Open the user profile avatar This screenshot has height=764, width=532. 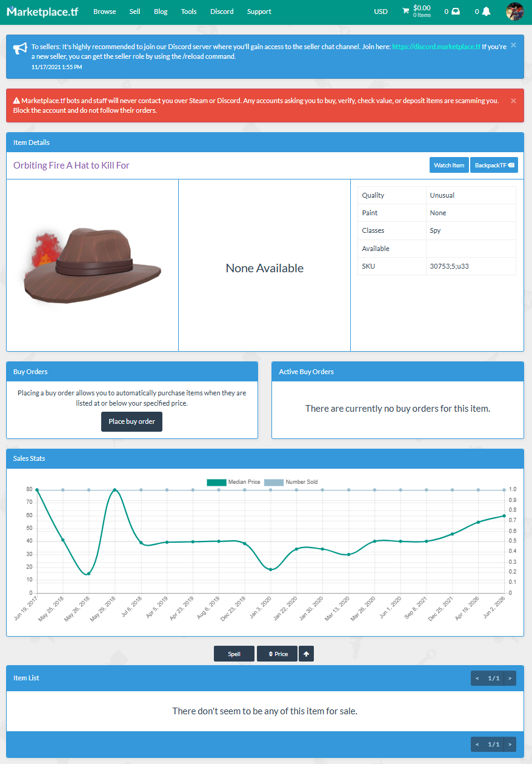515,12
